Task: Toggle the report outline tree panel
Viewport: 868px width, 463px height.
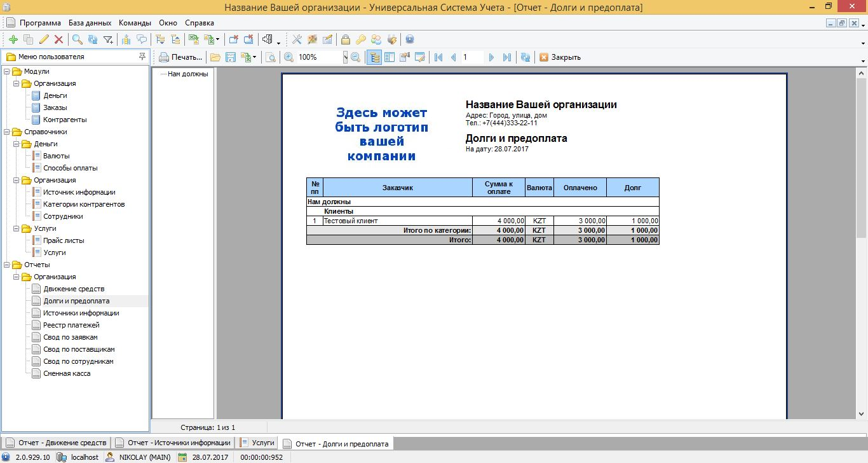Action: coord(374,57)
